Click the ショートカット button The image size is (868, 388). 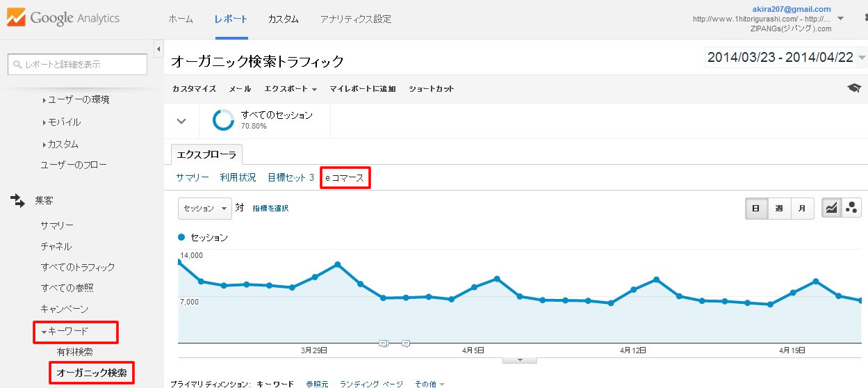[x=431, y=89]
